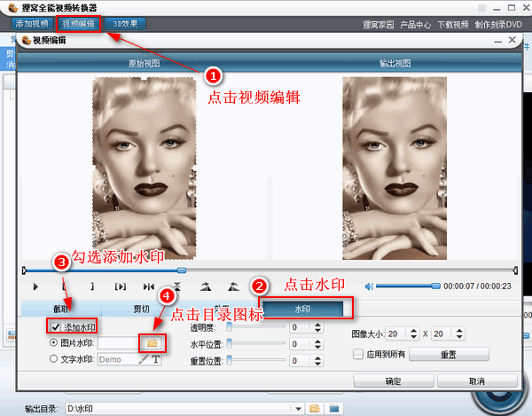Open font settings with the T icon
The height and width of the screenshot is (416, 532).
pos(156,359)
